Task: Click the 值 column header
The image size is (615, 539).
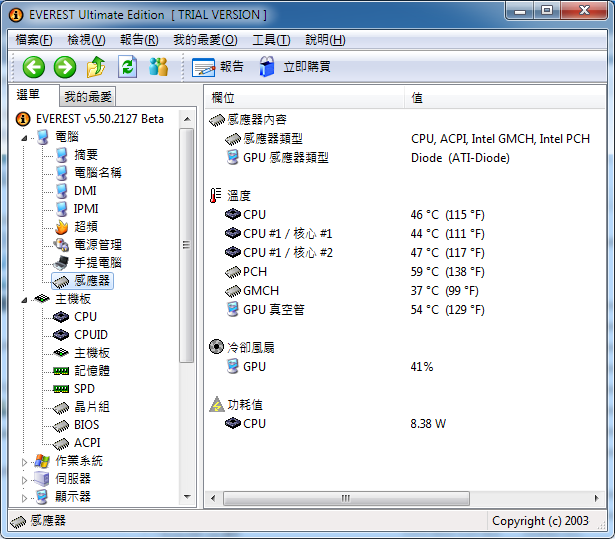Action: (x=505, y=97)
